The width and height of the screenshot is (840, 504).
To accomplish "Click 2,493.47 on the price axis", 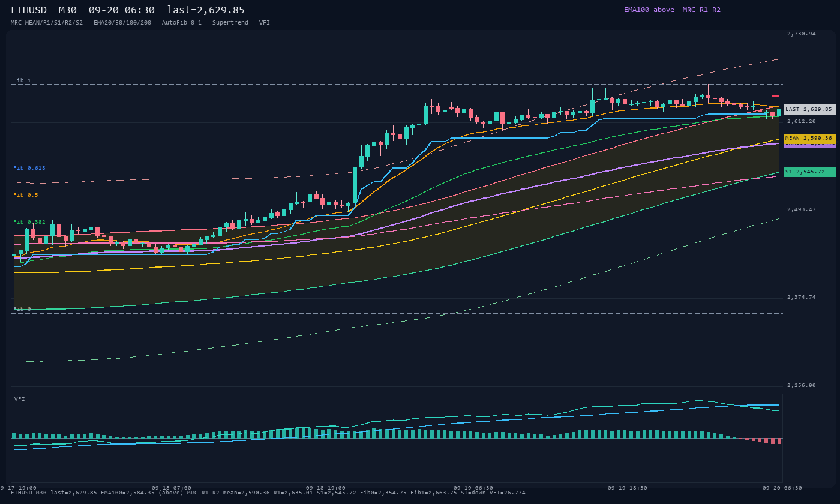I will 802,209.
